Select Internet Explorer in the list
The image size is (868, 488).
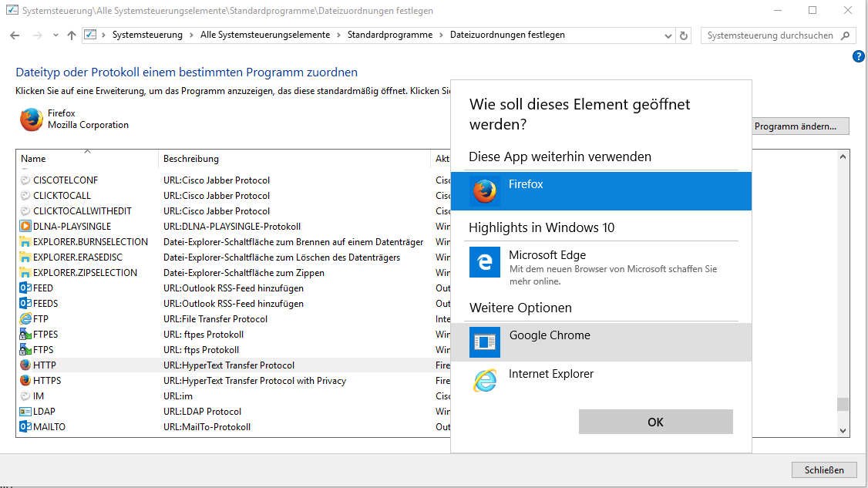click(x=601, y=380)
